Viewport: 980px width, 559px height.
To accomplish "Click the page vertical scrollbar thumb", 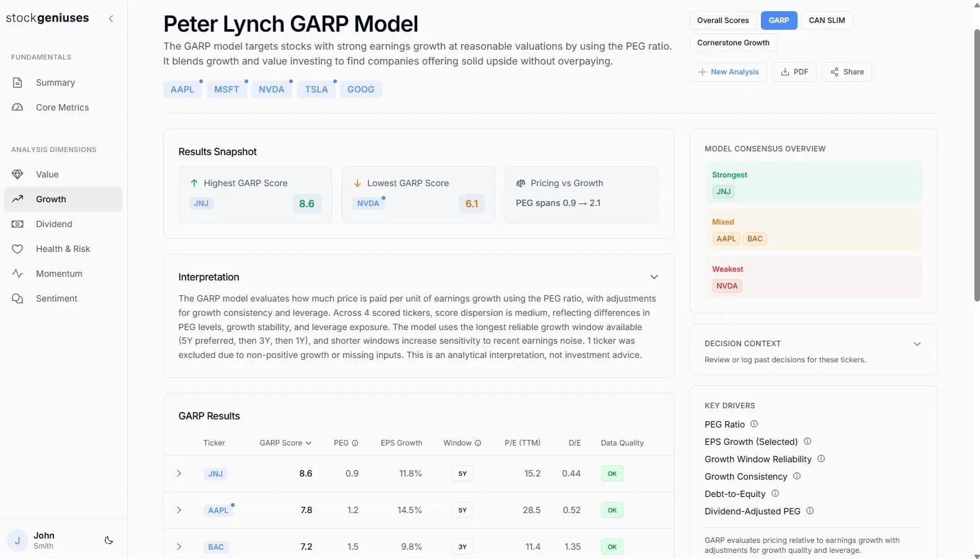I will (x=976, y=164).
